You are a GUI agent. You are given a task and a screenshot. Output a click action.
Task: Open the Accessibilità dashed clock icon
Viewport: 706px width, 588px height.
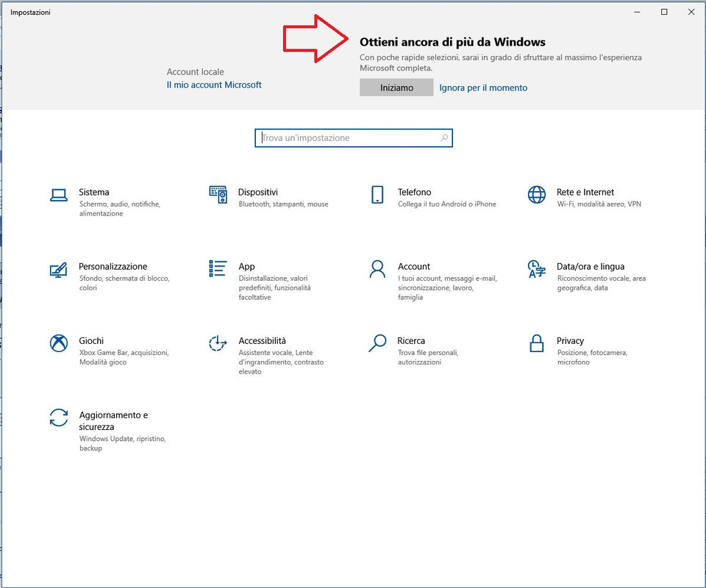[x=218, y=343]
